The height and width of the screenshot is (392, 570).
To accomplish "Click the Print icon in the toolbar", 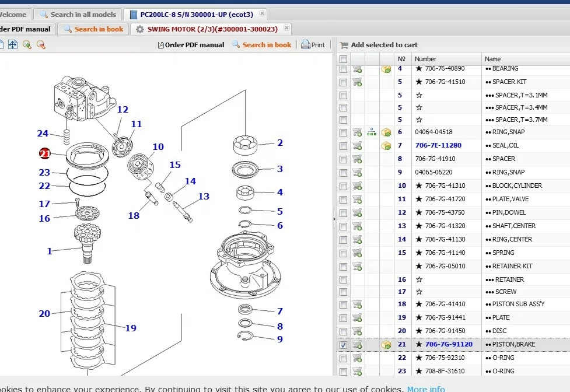I will pos(313,45).
